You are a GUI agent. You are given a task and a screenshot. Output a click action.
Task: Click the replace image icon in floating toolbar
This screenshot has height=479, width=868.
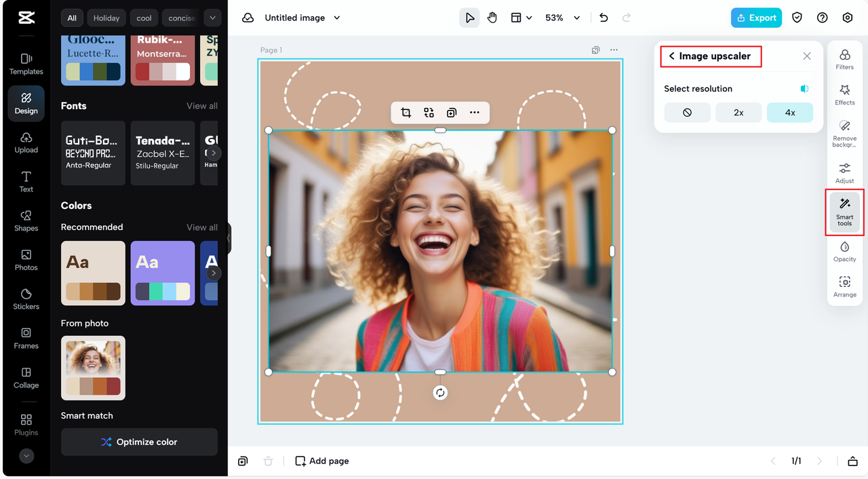[429, 113]
